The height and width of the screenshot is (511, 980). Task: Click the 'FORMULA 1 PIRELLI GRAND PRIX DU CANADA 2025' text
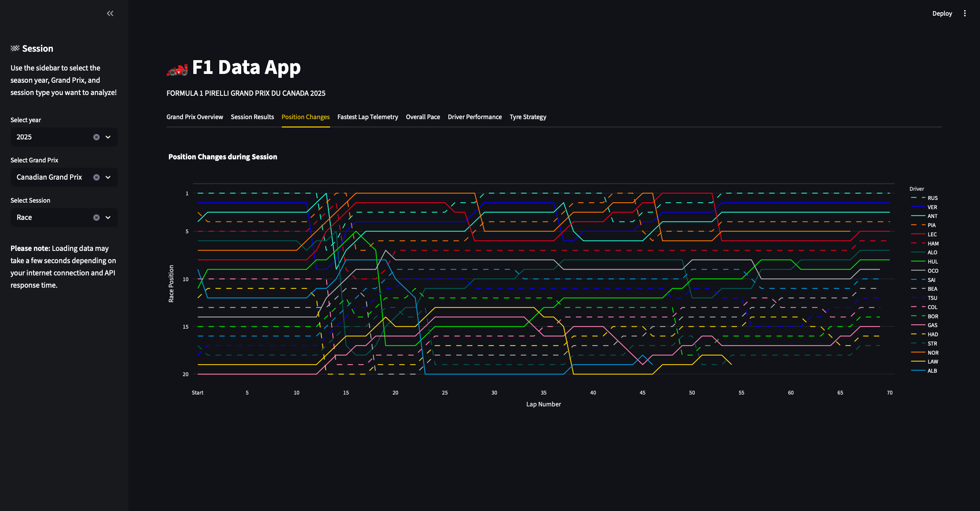[246, 93]
